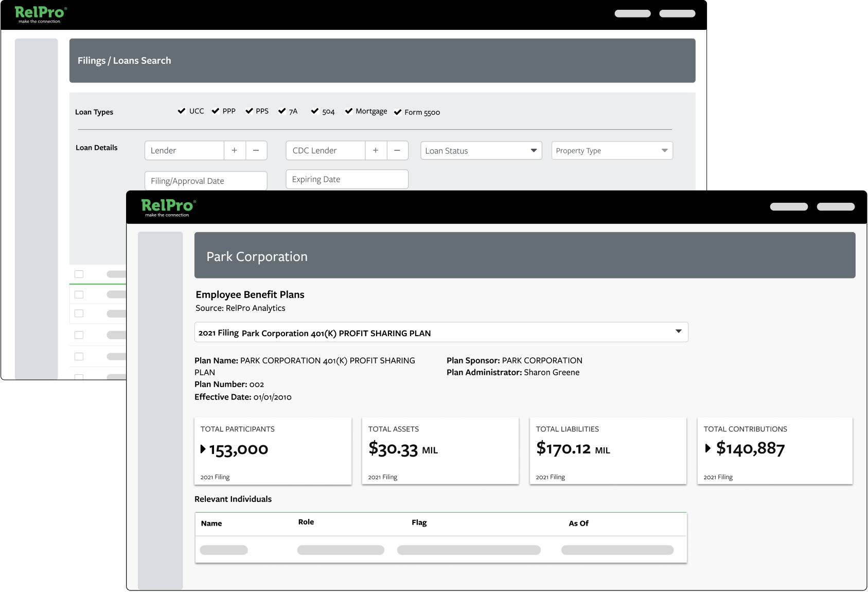Click Plan Administrator Sharon Greene text
This screenshot has height=592, width=868.
click(513, 372)
